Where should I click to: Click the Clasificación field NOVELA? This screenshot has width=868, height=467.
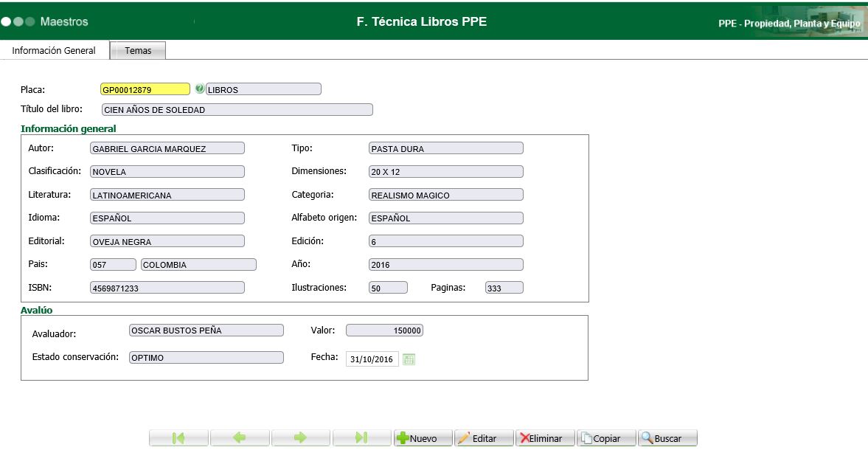tap(167, 172)
